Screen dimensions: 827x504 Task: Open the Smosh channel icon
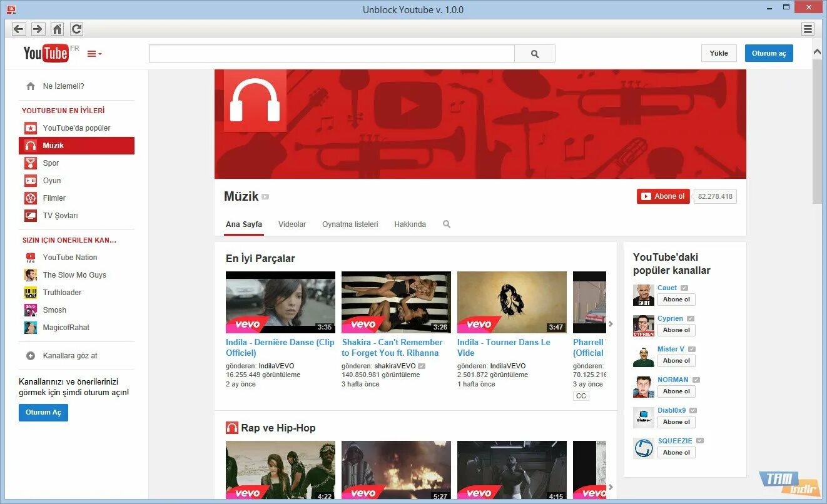tap(31, 310)
